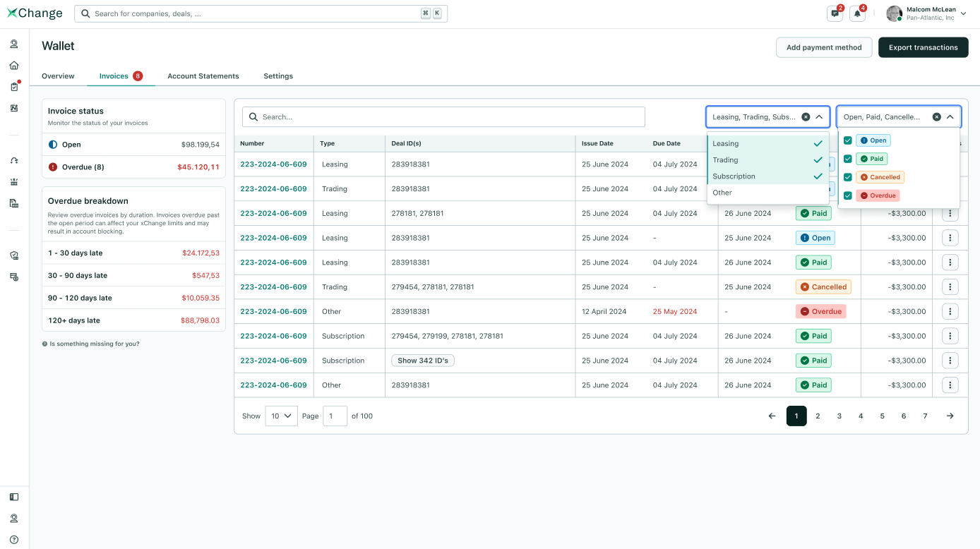Clear the invoice type filter selection
The height and width of the screenshot is (549, 980).
point(806,117)
